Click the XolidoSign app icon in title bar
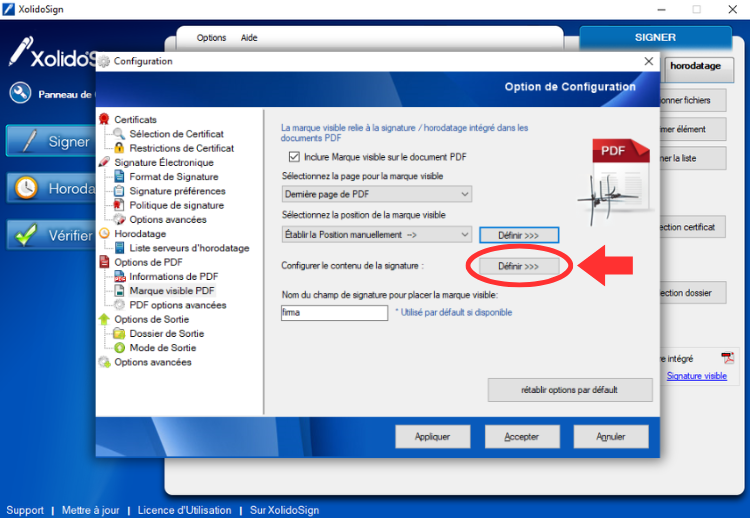This screenshot has height=518, width=750. tap(9, 9)
